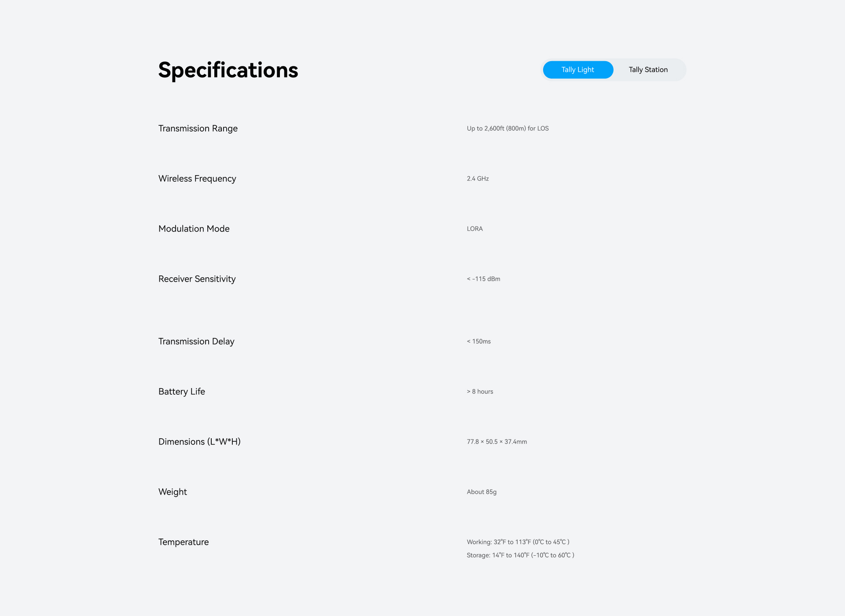Click the Transmission Delay label
845x616 pixels.
tap(196, 341)
